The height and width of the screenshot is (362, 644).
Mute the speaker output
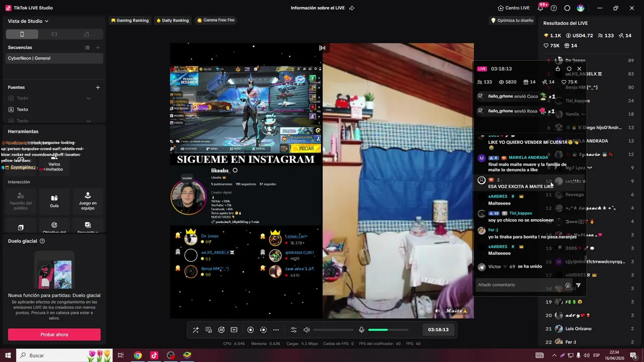pos(306,330)
